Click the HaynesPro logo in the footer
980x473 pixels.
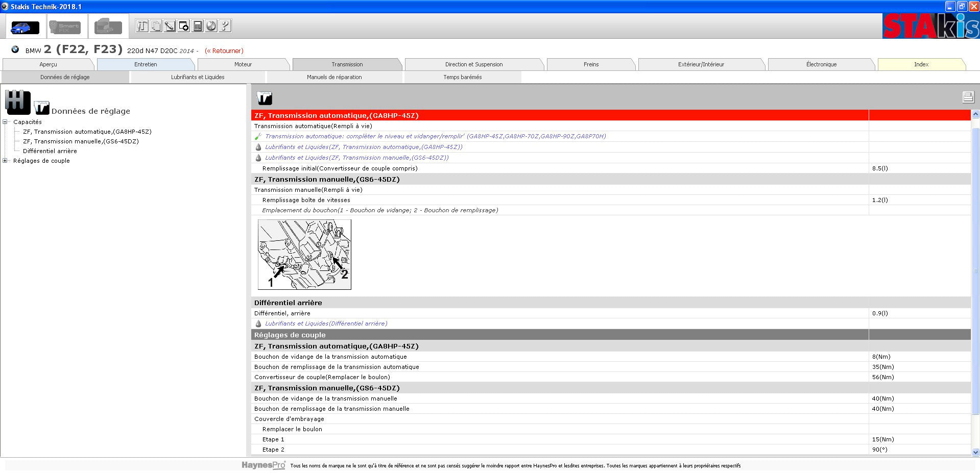click(x=264, y=465)
